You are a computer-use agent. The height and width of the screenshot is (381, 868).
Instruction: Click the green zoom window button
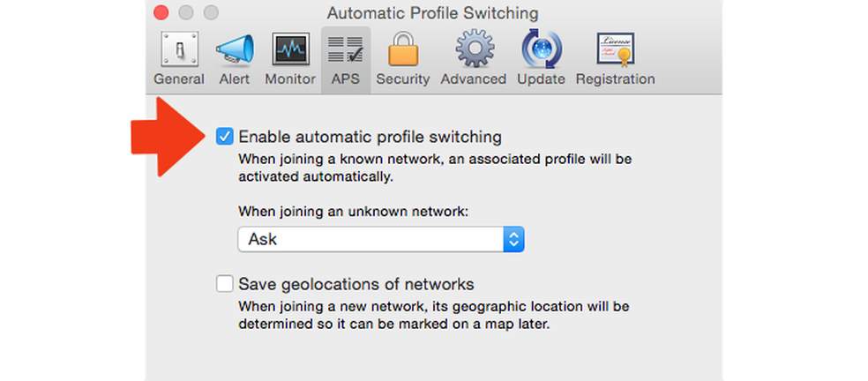(210, 13)
